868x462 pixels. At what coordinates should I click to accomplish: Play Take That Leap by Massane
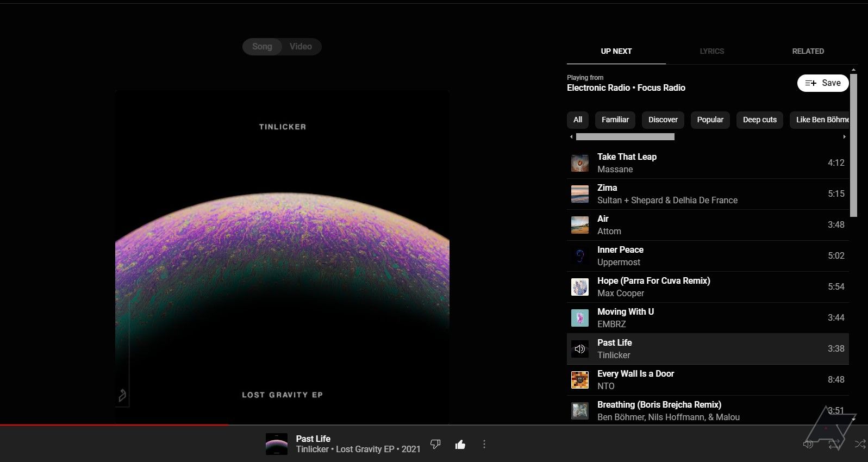pos(708,163)
